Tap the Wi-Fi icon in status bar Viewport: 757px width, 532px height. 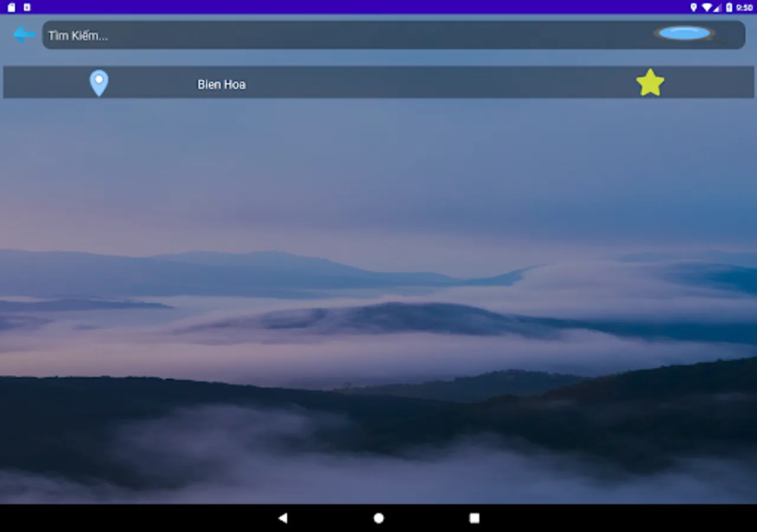coord(706,7)
